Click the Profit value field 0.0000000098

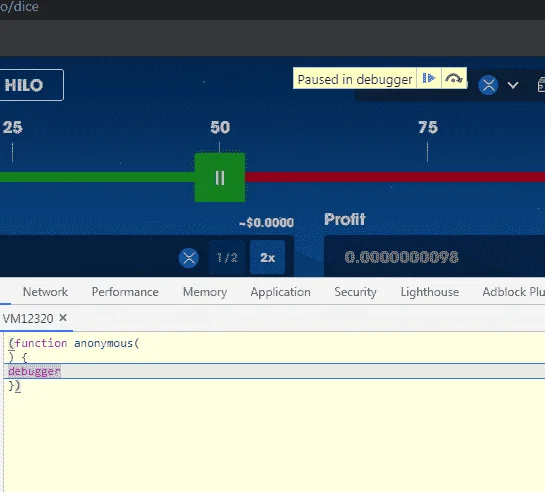pyautogui.click(x=434, y=256)
